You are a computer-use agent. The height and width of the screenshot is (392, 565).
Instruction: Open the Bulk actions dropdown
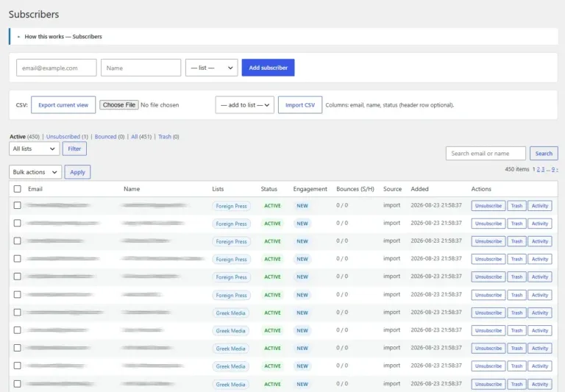(35, 172)
